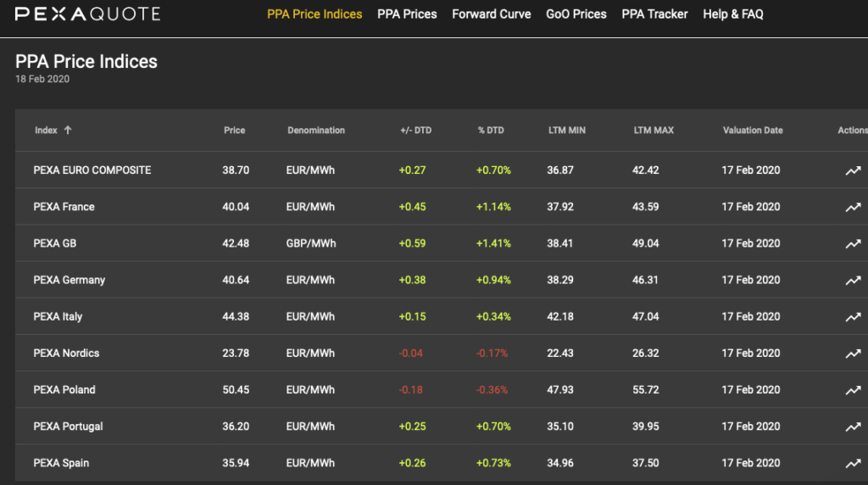This screenshot has width=868, height=485.
Task: Toggle the Index column sort arrow
Action: coord(68,130)
